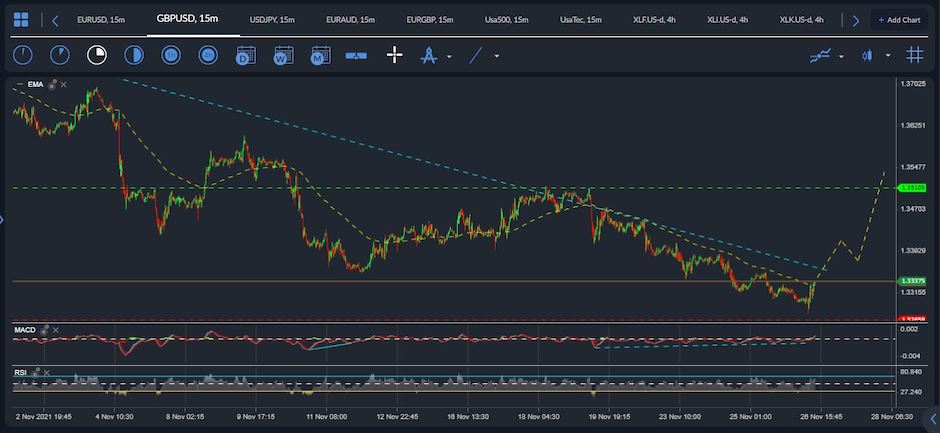Click the 18 Nov 04:30 time axis label
The width and height of the screenshot is (940, 433).
click(541, 416)
